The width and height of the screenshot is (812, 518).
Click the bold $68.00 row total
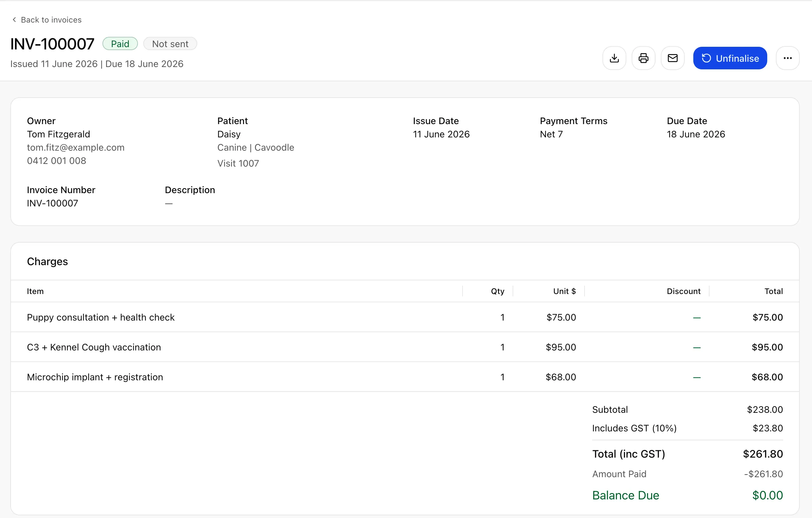point(767,377)
